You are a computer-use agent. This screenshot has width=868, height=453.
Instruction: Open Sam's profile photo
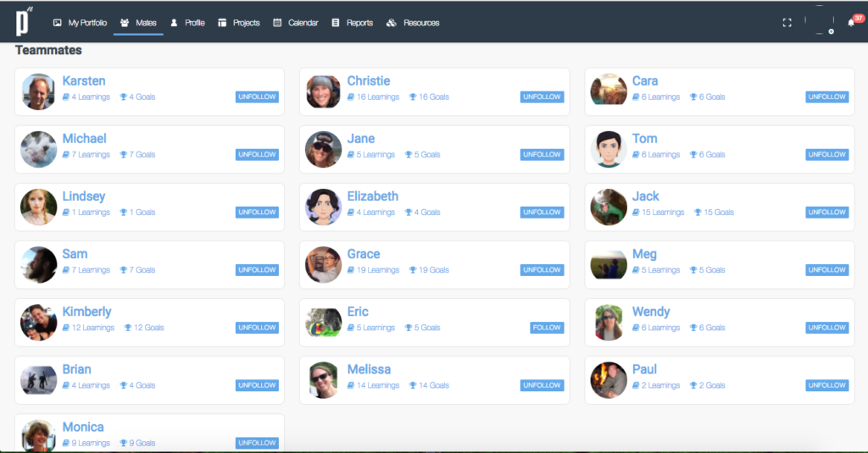coord(39,264)
